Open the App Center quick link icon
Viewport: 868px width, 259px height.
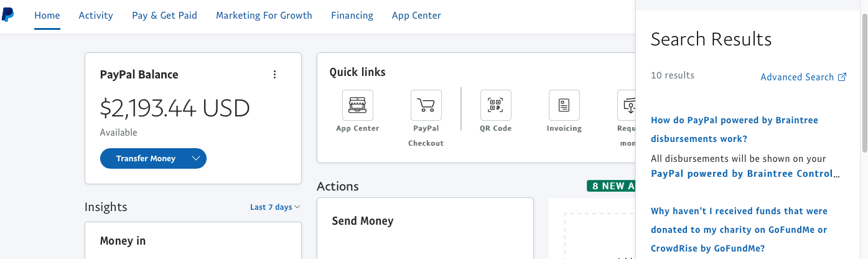click(358, 105)
